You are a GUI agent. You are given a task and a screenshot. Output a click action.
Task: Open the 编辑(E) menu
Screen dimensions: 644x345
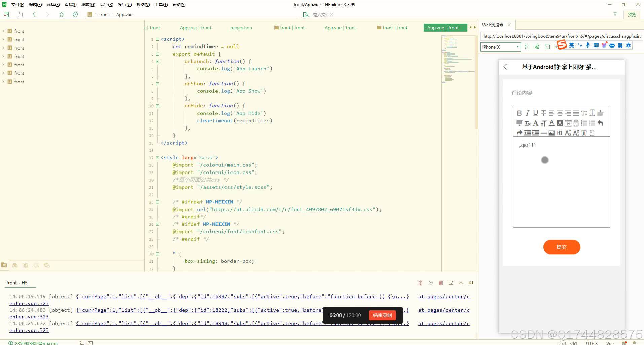coord(35,4)
